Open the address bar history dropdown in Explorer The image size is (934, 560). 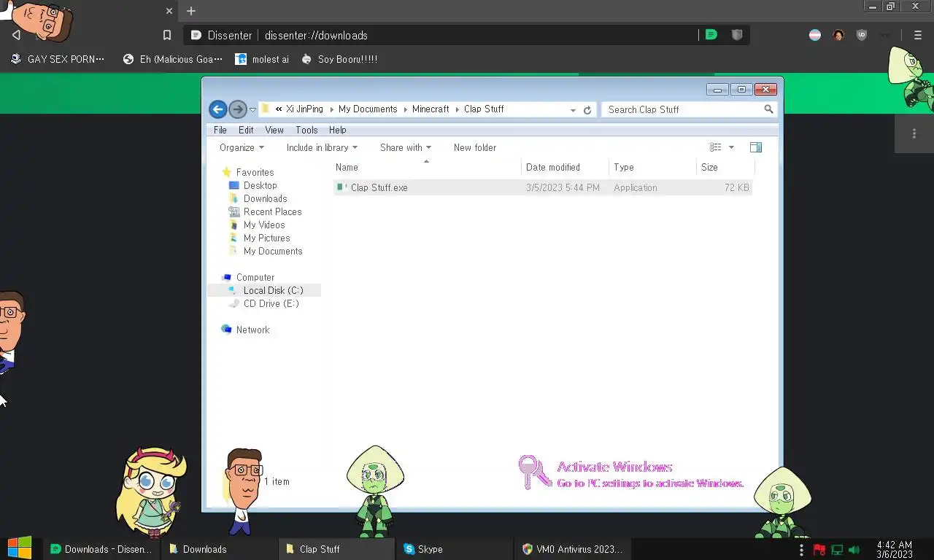(x=573, y=110)
